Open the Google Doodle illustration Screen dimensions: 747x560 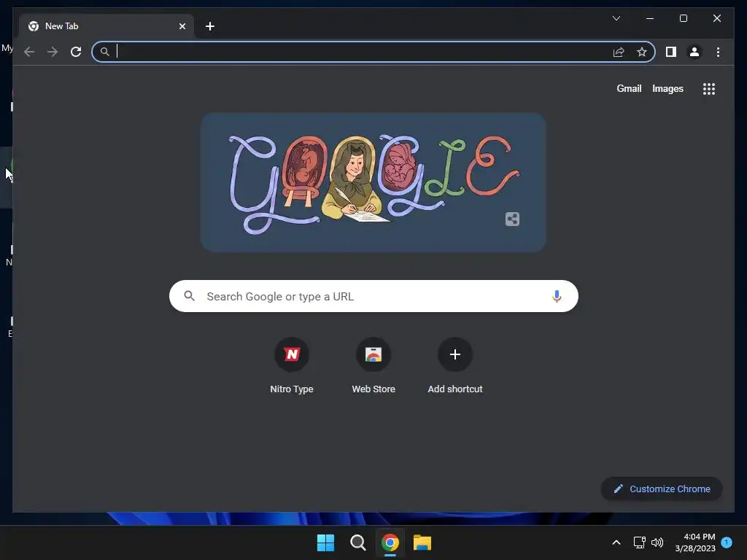point(373,182)
